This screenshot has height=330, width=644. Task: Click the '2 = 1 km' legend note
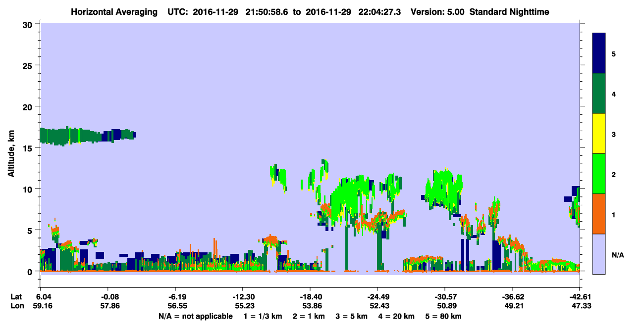click(309, 316)
